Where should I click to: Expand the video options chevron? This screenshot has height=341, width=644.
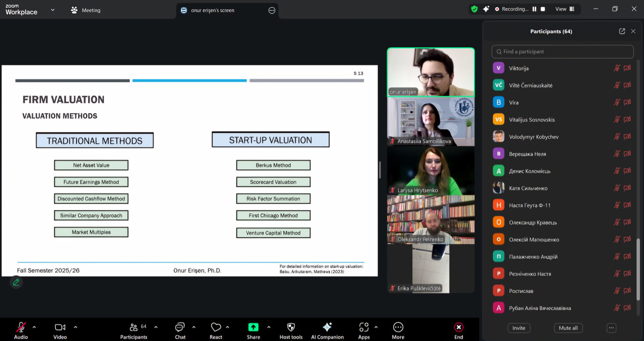(x=75, y=327)
